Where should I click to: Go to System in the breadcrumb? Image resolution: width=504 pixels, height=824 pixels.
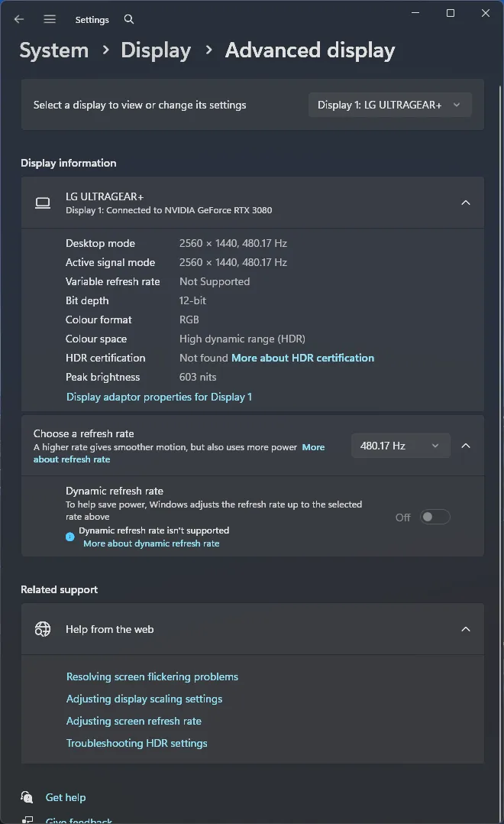(53, 50)
